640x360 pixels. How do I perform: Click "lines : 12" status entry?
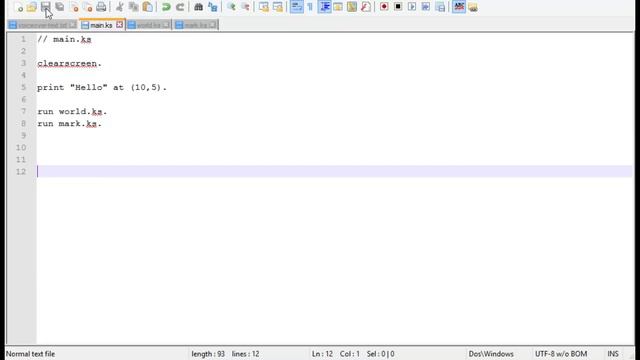pos(245,354)
